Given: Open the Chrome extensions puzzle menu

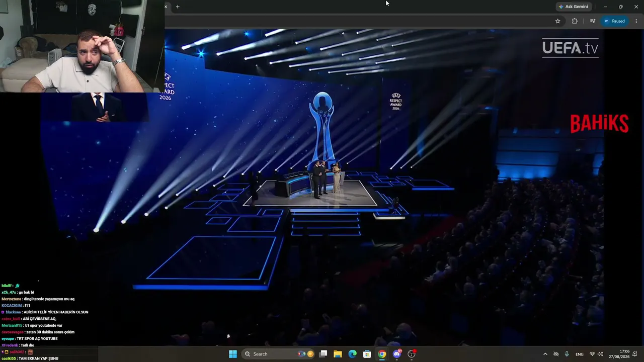Looking at the screenshot, I should 575,21.
